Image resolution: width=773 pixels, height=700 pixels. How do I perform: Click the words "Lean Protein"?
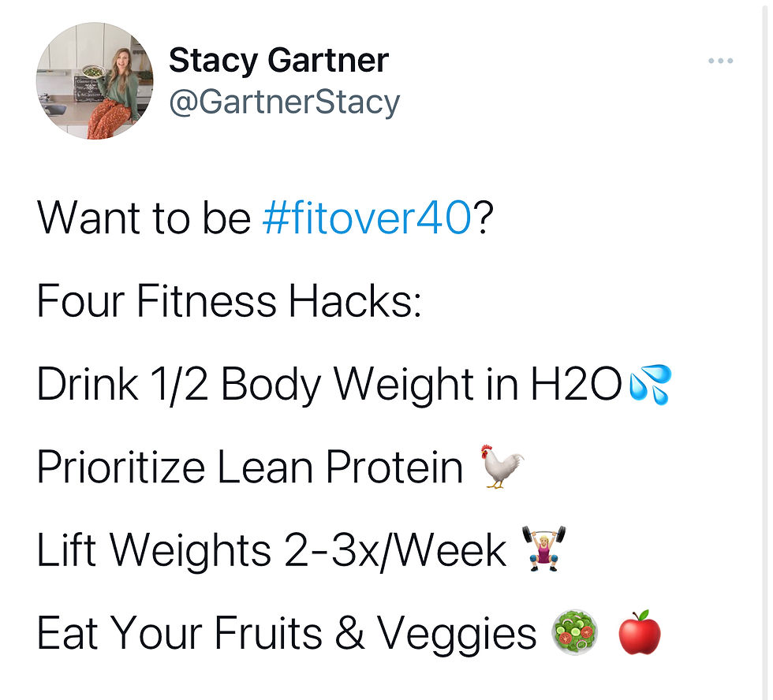point(340,467)
